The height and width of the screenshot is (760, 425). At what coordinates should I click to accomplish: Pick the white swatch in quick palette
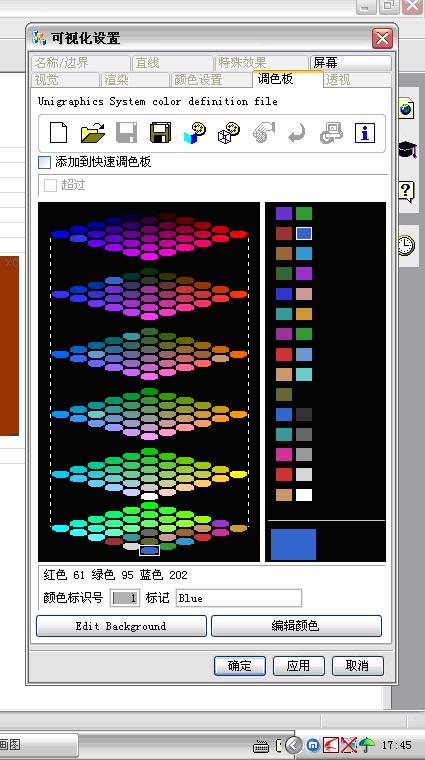coord(304,495)
